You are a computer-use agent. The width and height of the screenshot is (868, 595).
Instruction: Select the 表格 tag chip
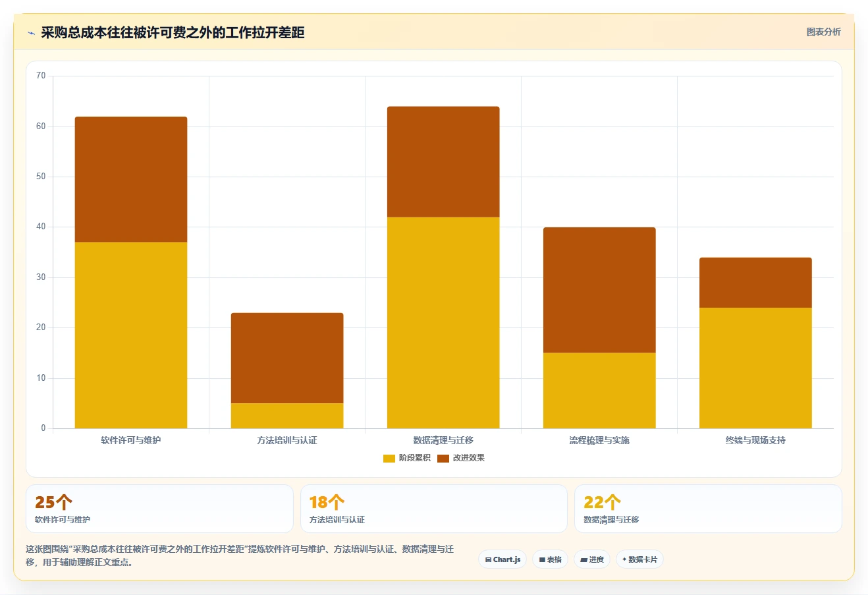[x=550, y=559]
